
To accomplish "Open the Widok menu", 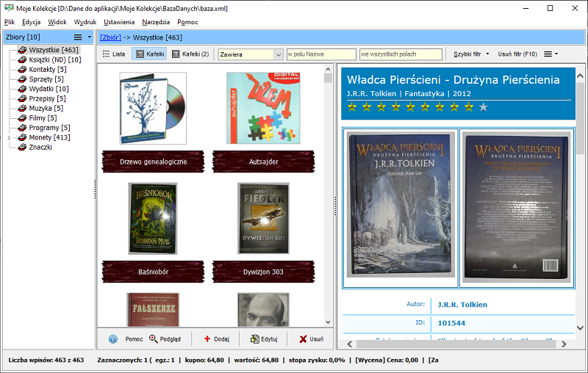I will click(57, 22).
